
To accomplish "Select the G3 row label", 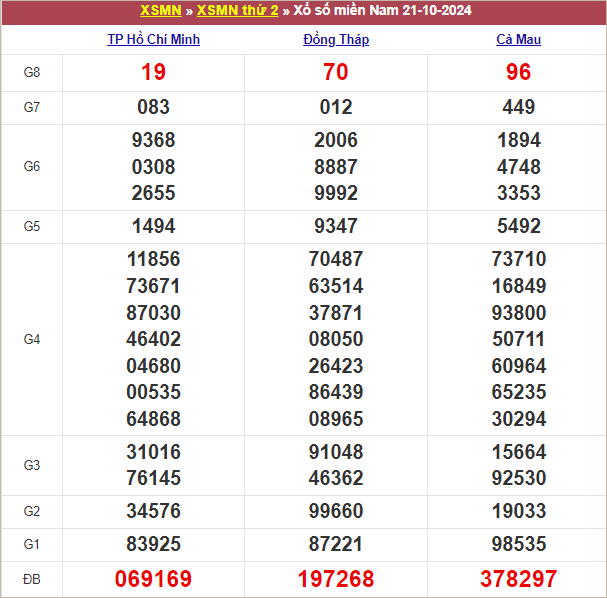I will (x=32, y=465).
